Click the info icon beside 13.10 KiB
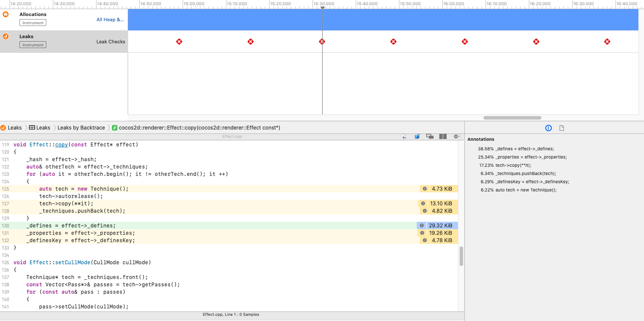This screenshot has height=321, width=644. (x=423, y=204)
